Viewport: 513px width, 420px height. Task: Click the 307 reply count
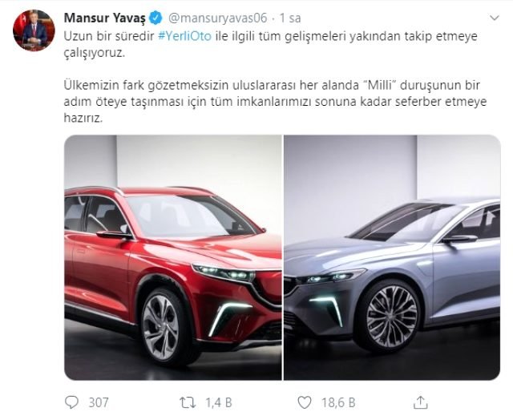(99, 402)
